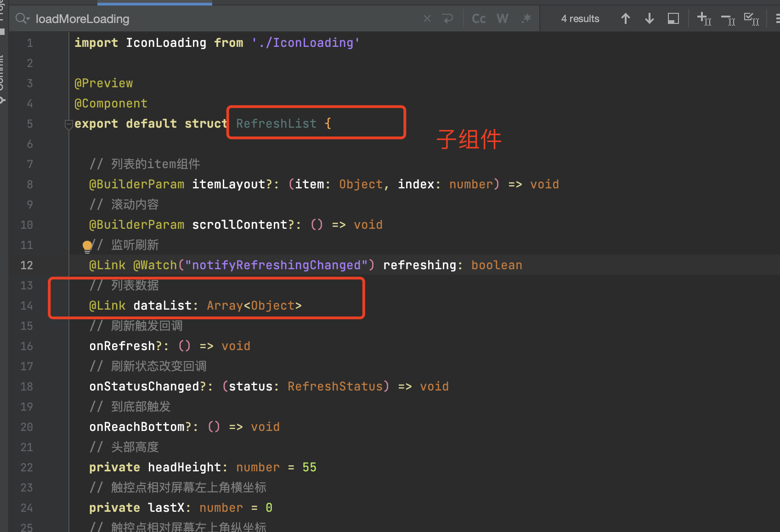Click onStatusChanged on line 18
The width and height of the screenshot is (780, 532).
coord(144,386)
